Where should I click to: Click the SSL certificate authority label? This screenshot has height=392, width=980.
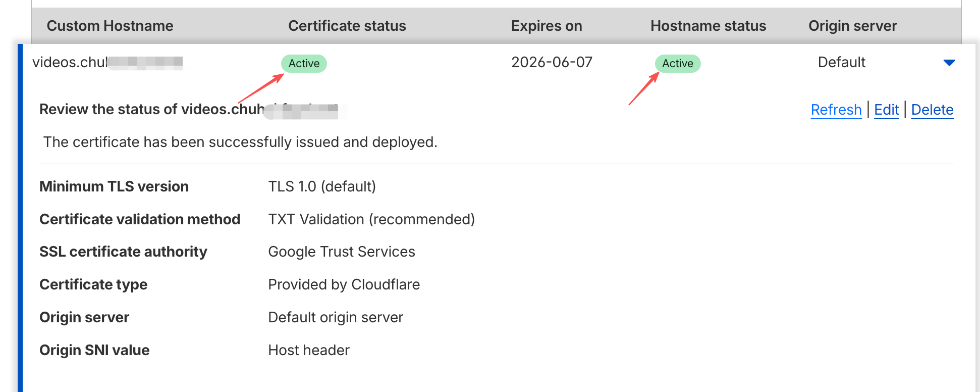click(123, 252)
